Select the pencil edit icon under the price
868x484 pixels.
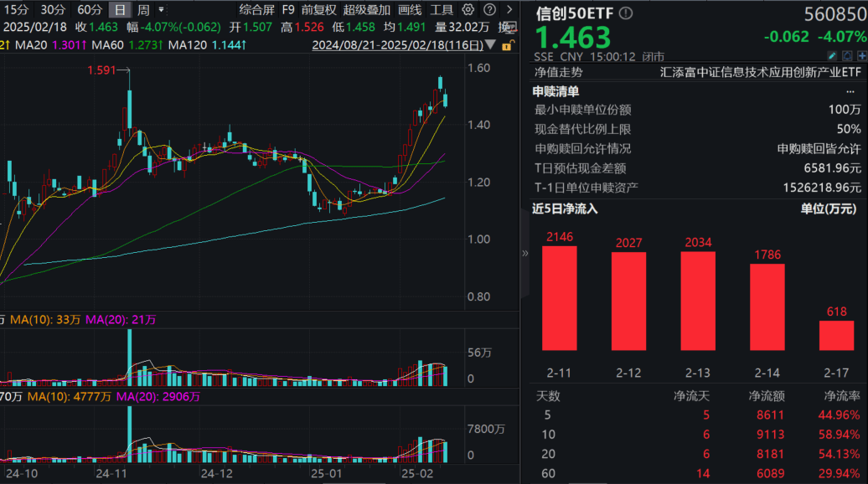[x=831, y=54]
